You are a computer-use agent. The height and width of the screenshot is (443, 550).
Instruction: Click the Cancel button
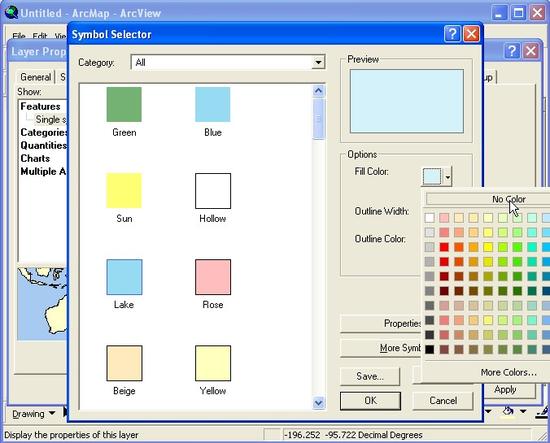pos(443,401)
